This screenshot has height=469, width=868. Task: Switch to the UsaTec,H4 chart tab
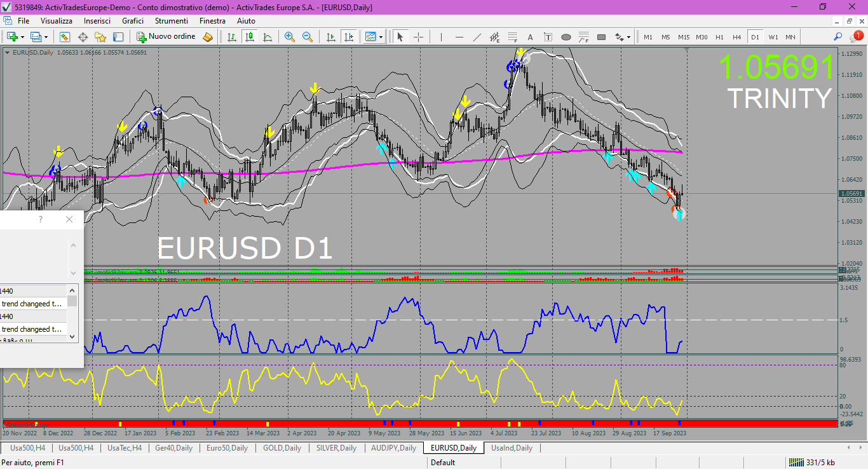(x=125, y=448)
